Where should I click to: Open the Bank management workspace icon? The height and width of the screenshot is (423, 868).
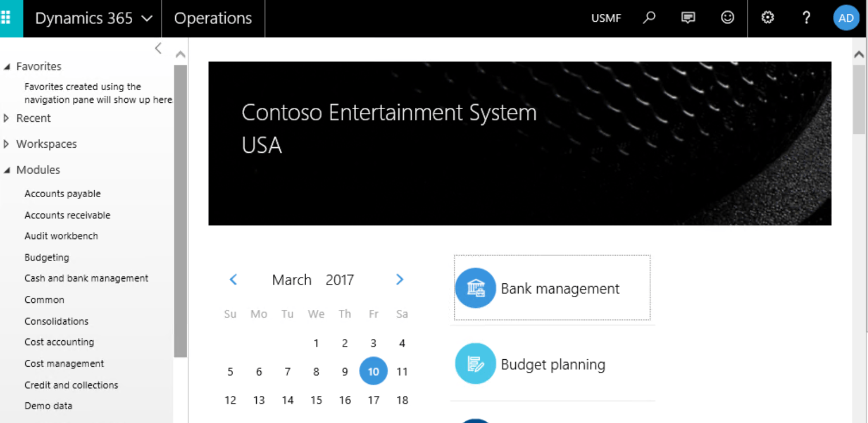coord(475,288)
